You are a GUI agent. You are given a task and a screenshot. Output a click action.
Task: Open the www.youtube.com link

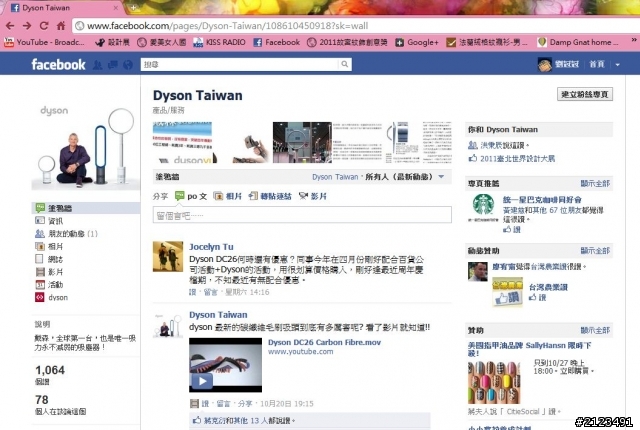coord(300,351)
